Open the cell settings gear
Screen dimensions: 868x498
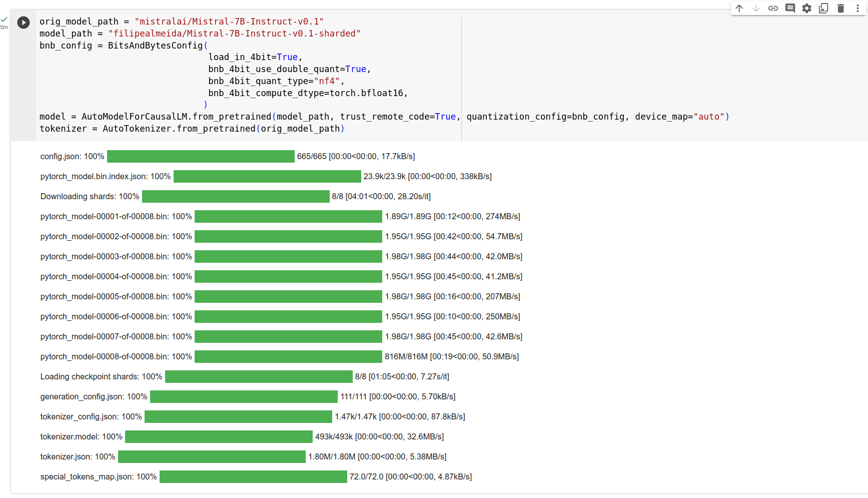807,8
